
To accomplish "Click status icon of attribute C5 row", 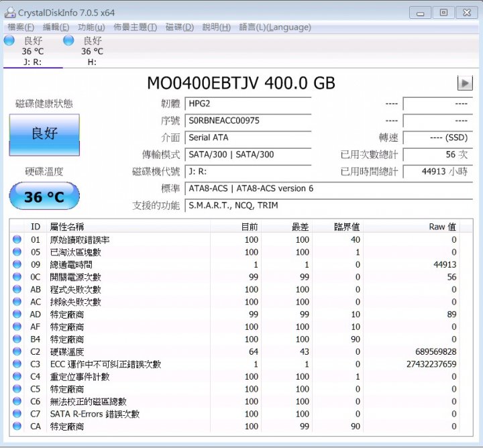I will coord(17,389).
